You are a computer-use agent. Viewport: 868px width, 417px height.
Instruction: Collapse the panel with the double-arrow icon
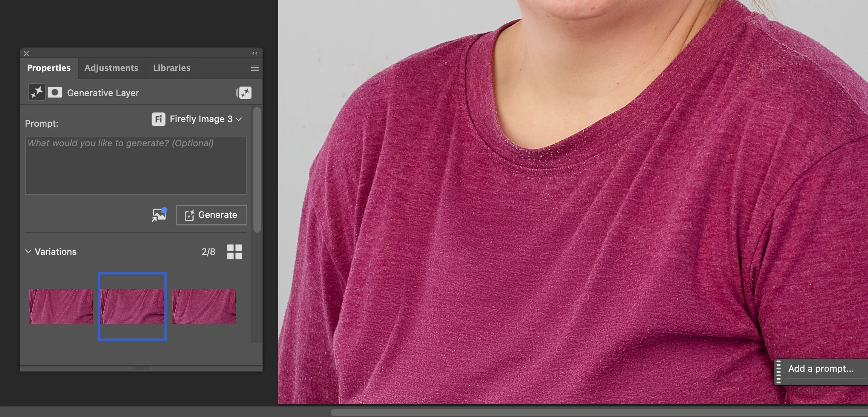255,53
